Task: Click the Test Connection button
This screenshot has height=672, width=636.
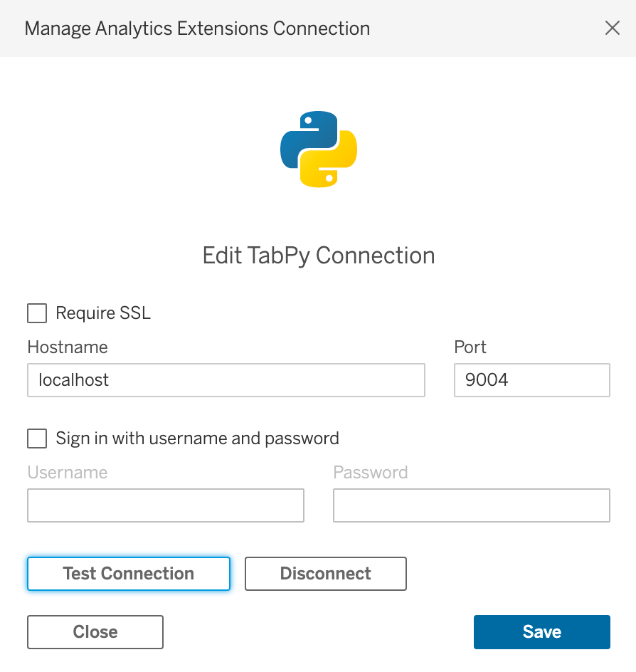Action: coord(128,574)
